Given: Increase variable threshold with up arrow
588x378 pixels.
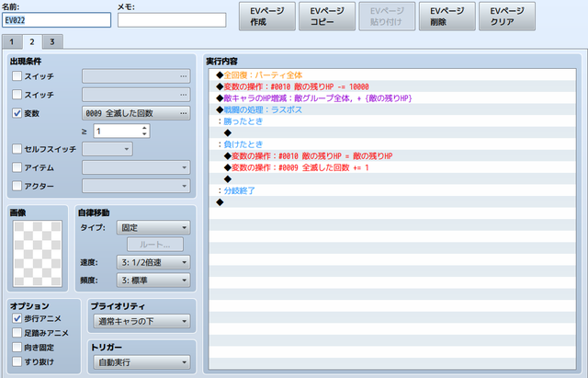Looking at the screenshot, I should (145, 128).
